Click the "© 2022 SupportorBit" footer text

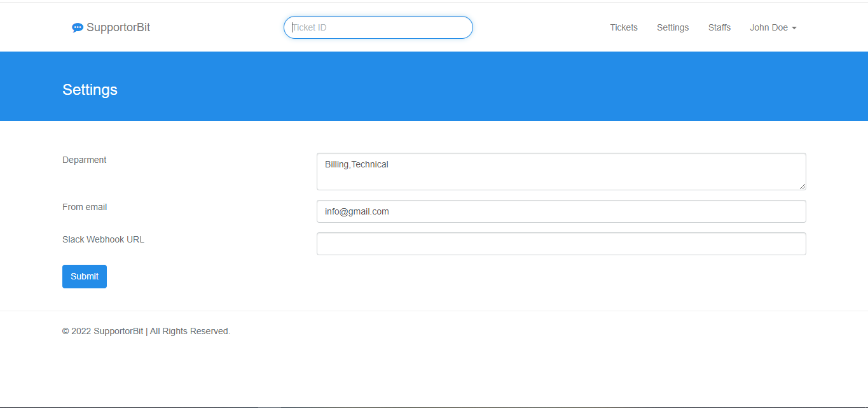point(102,331)
